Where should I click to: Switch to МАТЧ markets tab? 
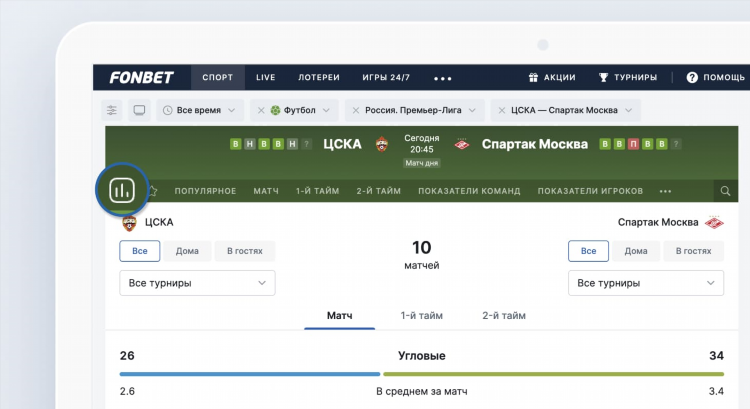[x=266, y=191]
